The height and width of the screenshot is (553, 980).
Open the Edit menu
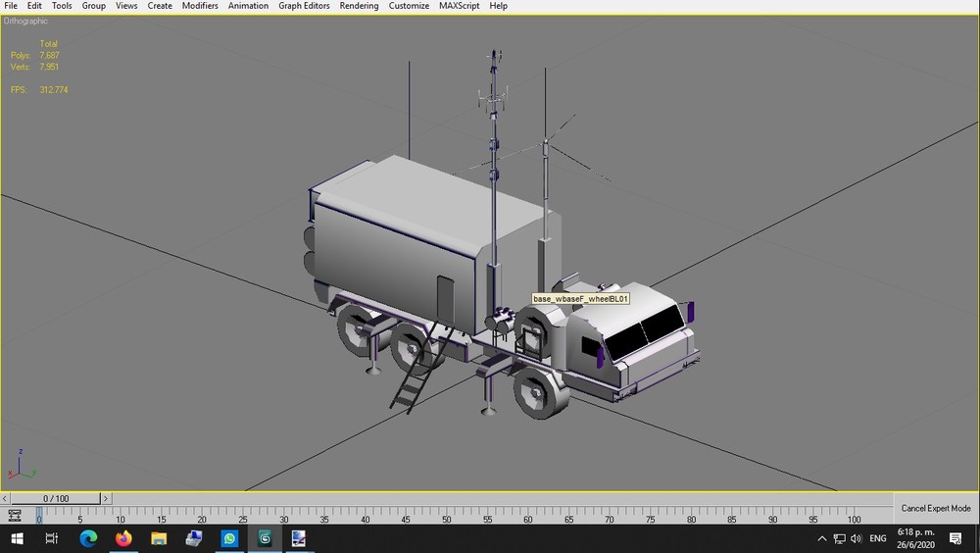(x=34, y=6)
